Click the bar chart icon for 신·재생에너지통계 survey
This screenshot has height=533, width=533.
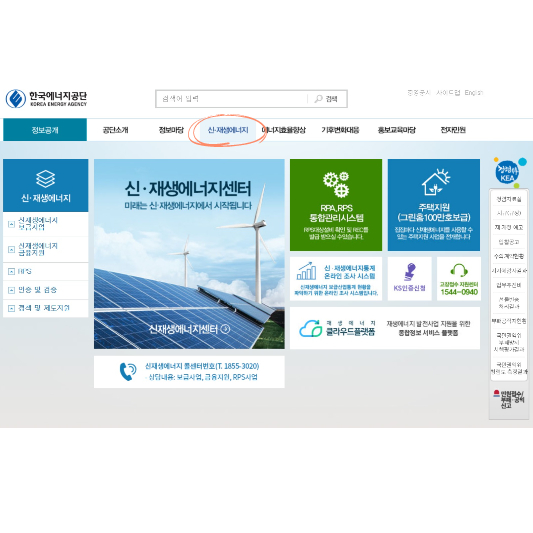(x=306, y=271)
